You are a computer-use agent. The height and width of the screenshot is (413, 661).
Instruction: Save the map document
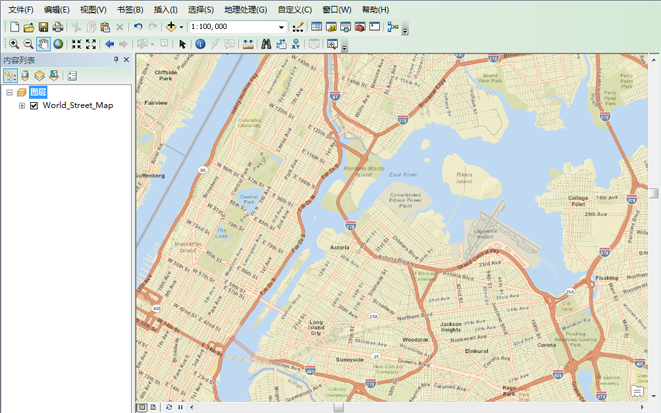[x=43, y=27]
